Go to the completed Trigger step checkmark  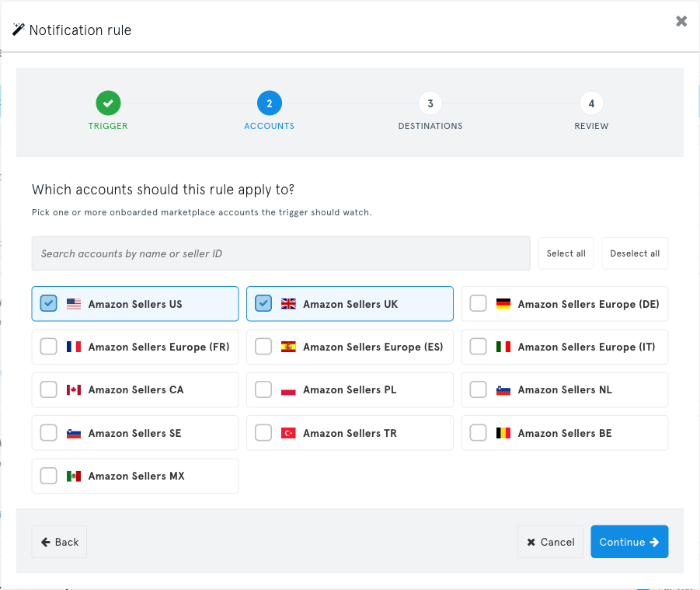coord(108,103)
